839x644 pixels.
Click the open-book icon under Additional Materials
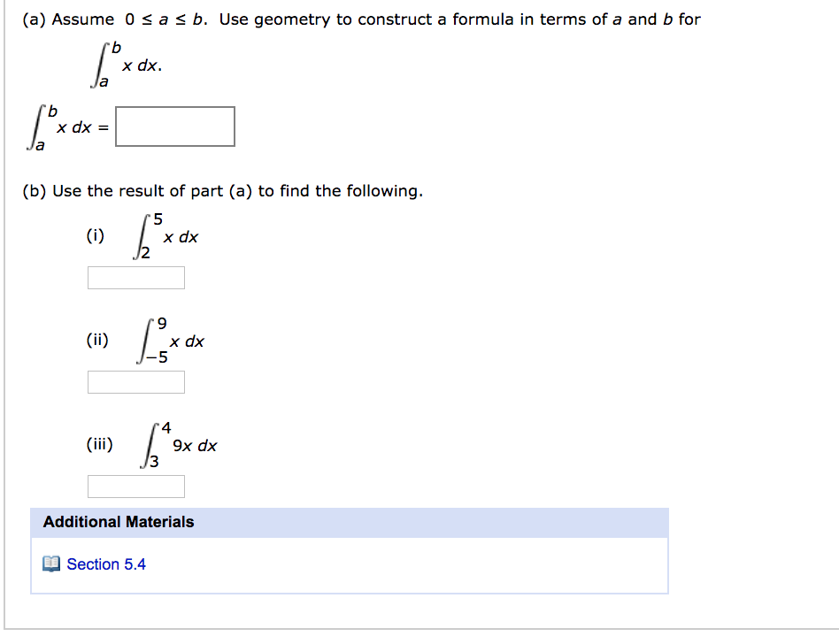pos(52,563)
